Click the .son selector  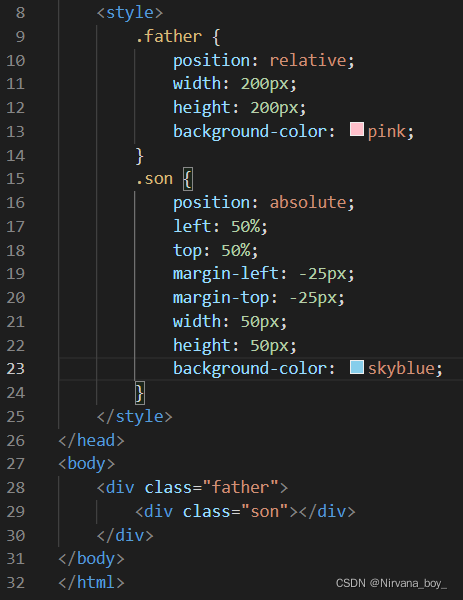154,179
